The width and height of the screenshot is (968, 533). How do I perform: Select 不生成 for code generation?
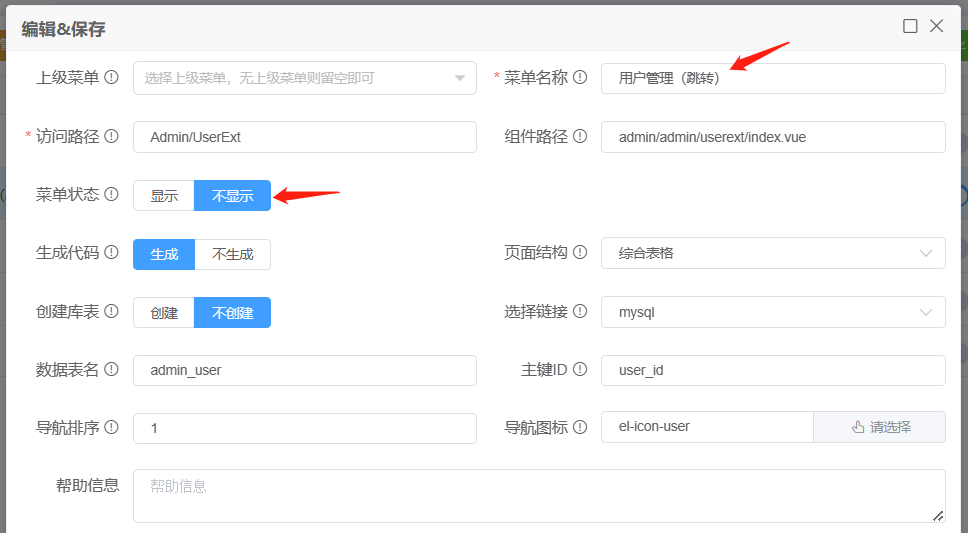click(x=232, y=254)
